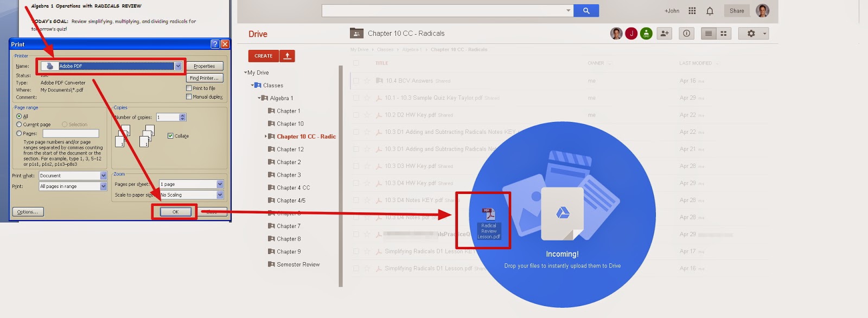868x318 pixels.
Task: Collapse the My Drive tree node
Action: point(245,73)
